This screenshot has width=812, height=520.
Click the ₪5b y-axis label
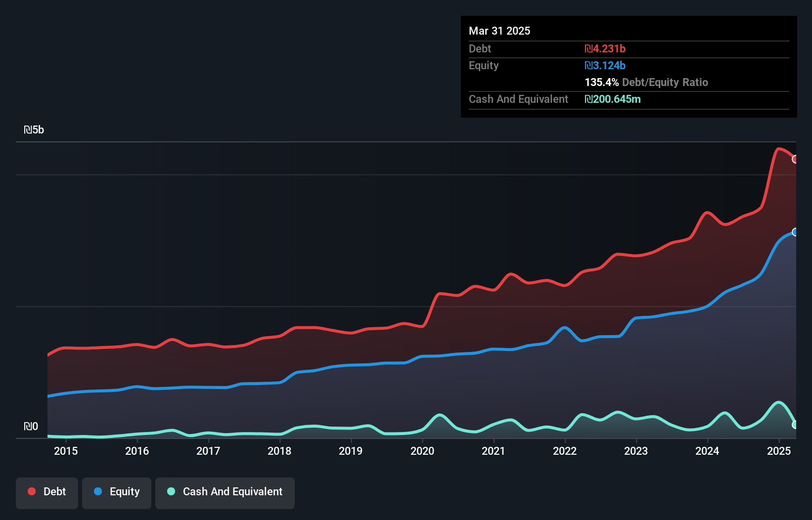click(x=34, y=130)
